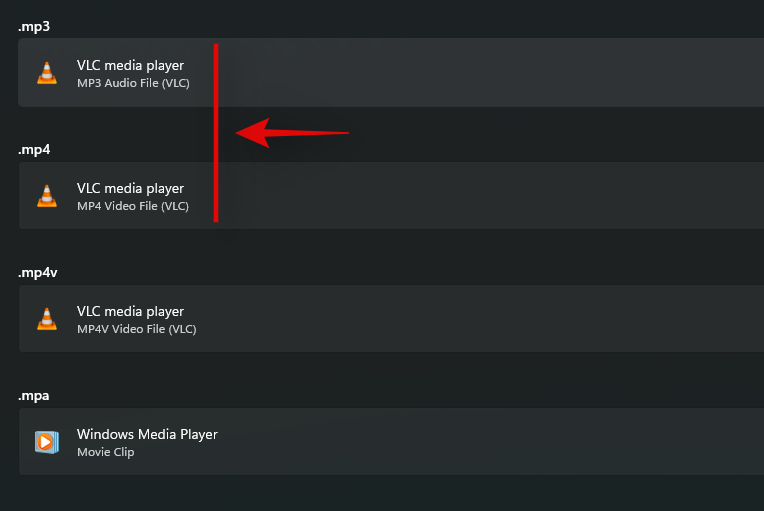The width and height of the screenshot is (764, 511).
Task: Click the Movie Clip subtitle text
Action: pos(105,452)
